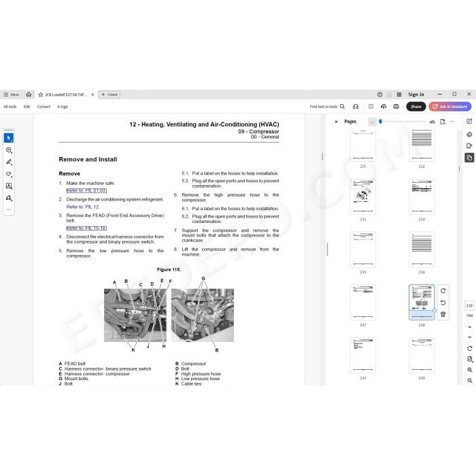The width and height of the screenshot is (476, 476).
Task: Select page 239 thumbnail
Action: [362, 355]
